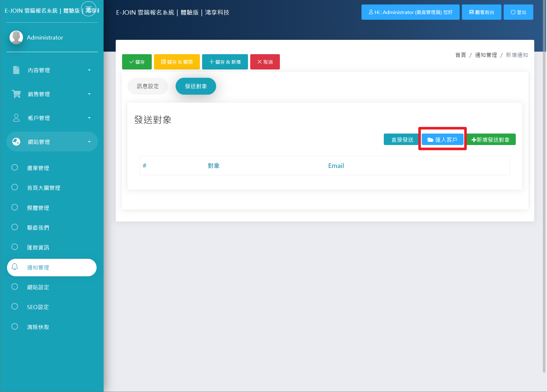Viewport: 547px width, 392px height.
Task: Click the bell icon for 通知管理
Action: (15, 267)
